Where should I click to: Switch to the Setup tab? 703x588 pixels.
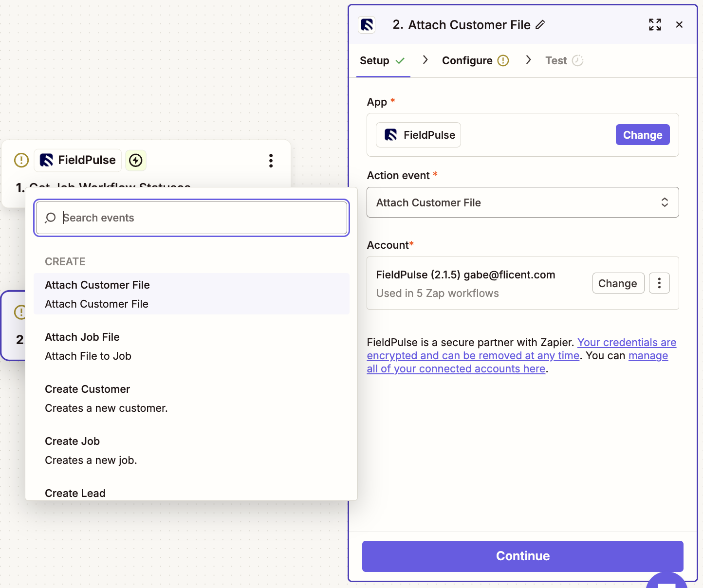click(383, 61)
